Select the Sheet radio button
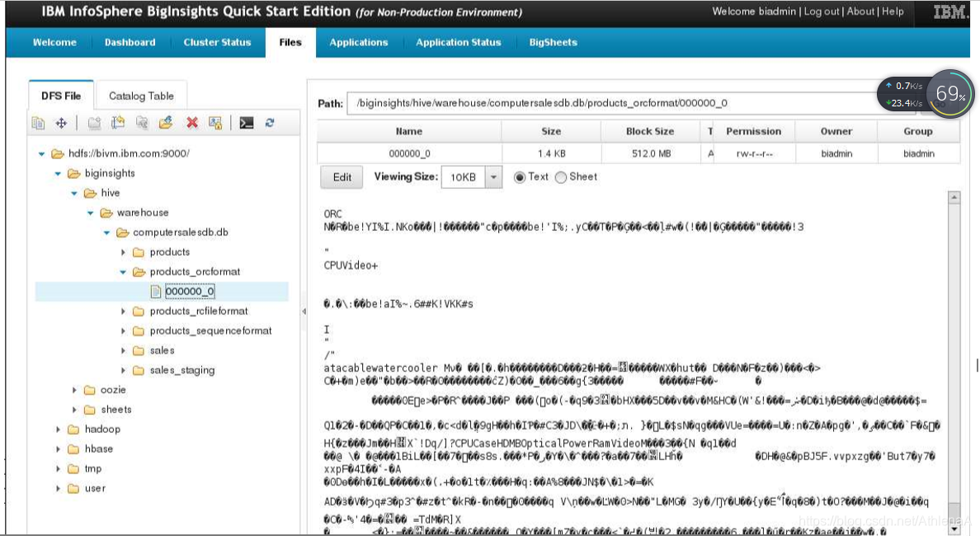 (x=561, y=177)
